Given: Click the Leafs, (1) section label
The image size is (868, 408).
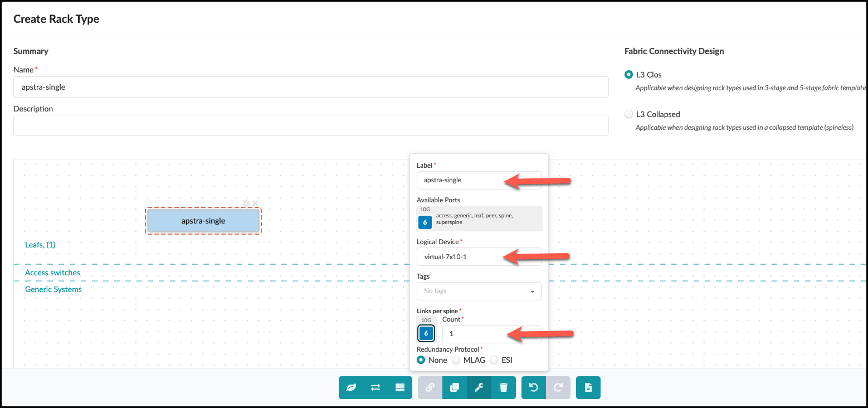Looking at the screenshot, I should (41, 245).
